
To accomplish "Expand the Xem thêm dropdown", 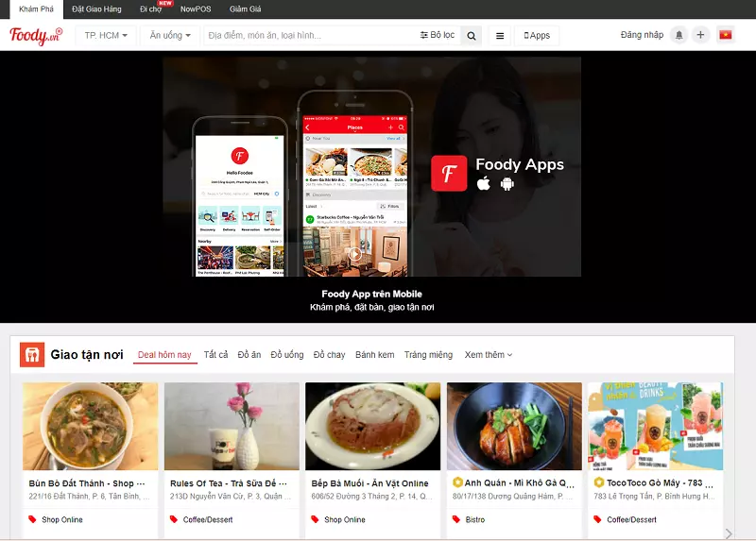I will pos(488,355).
